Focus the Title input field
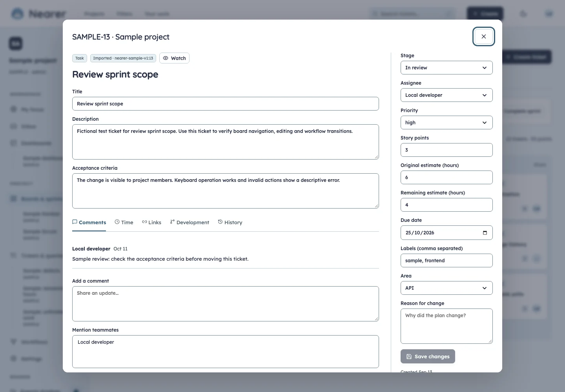This screenshot has width=565, height=392. (226, 104)
